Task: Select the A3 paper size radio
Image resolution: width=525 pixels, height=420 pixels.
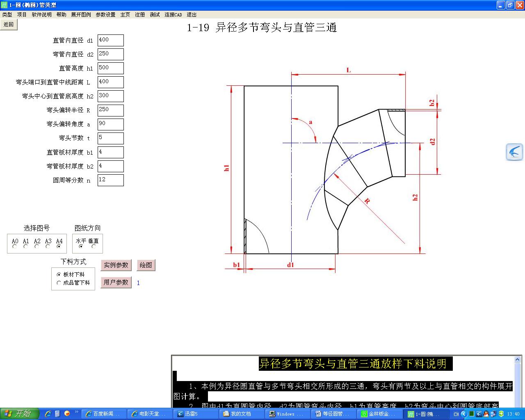Action: (48, 247)
